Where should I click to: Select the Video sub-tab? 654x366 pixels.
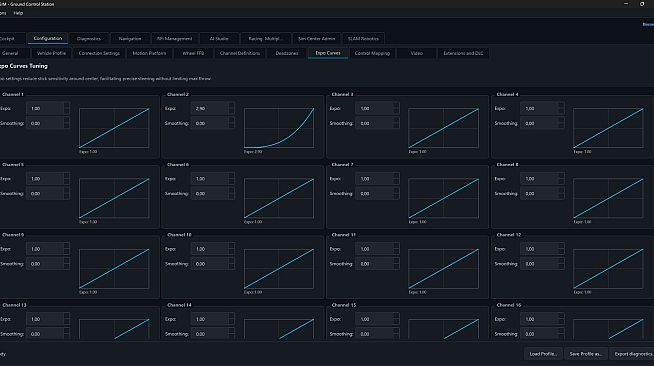click(x=417, y=53)
